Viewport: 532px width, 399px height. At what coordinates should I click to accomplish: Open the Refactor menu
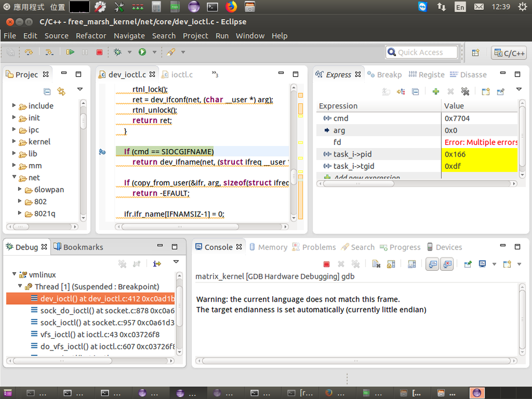tap(91, 36)
